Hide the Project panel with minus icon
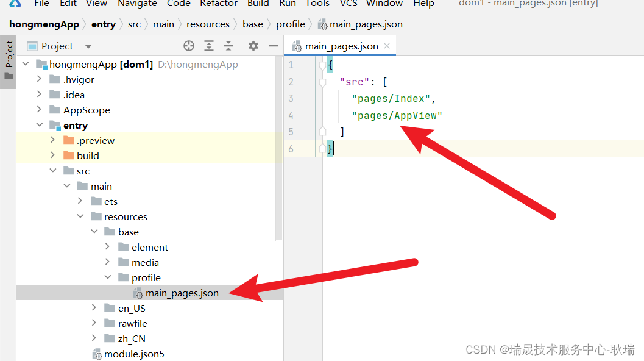Viewport: 644px width, 361px height. [x=273, y=46]
